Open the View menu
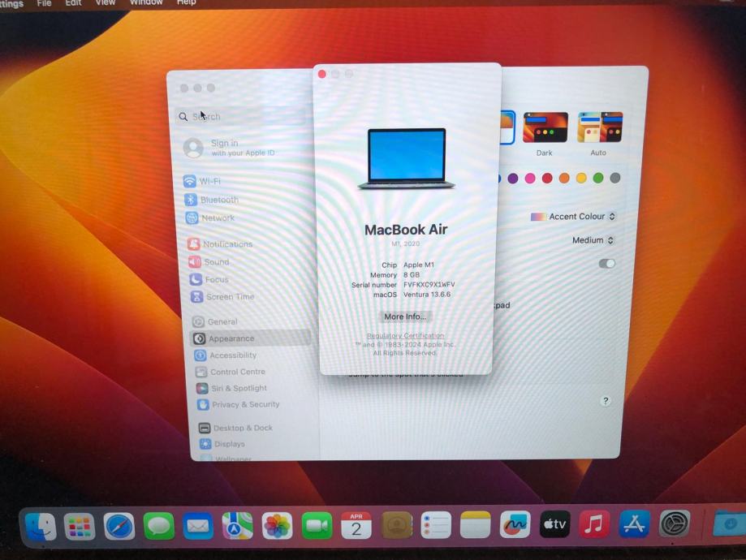The image size is (746, 560). (x=106, y=2)
